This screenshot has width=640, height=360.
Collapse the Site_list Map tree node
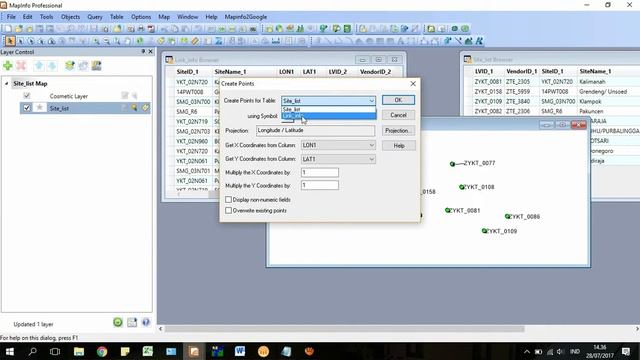[7, 84]
